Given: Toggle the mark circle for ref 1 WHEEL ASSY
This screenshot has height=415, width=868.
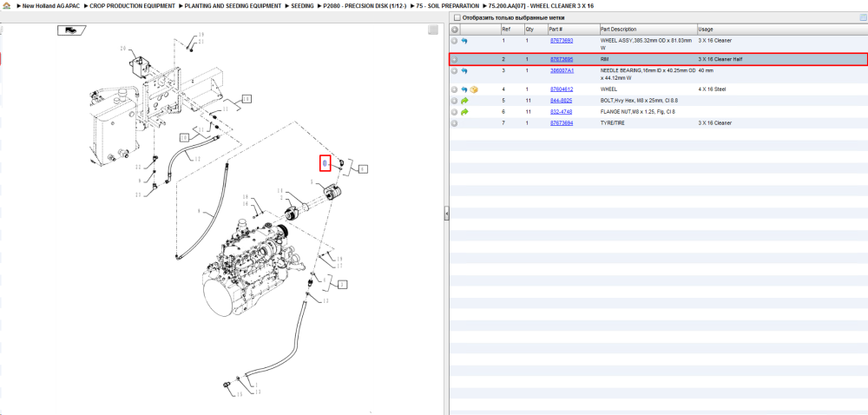Looking at the screenshot, I should [x=455, y=41].
